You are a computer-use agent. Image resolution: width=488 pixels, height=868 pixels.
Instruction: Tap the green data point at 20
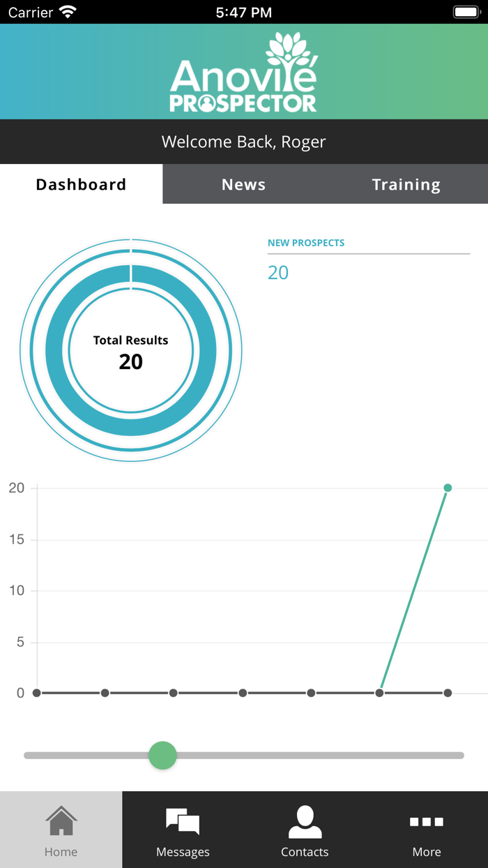(x=448, y=488)
